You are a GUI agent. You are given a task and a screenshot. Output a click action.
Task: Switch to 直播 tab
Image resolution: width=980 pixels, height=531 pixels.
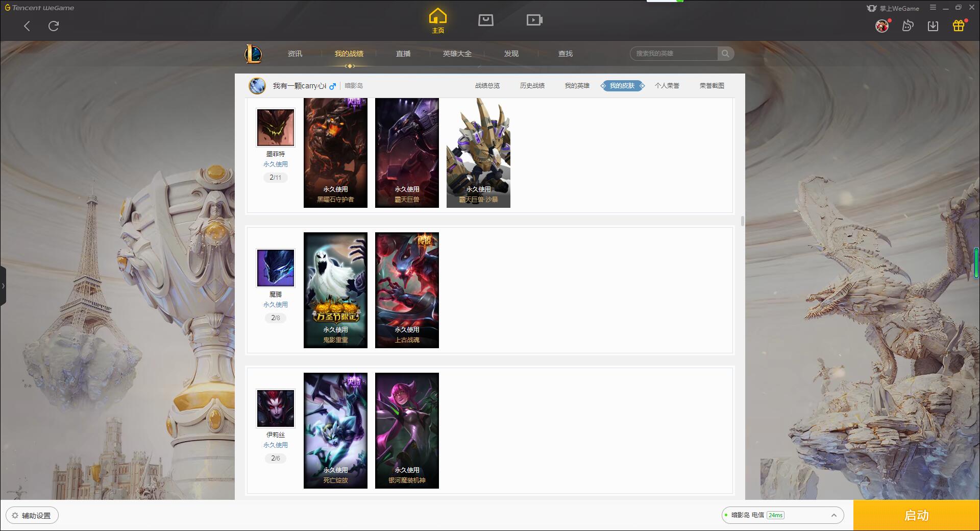click(x=403, y=54)
